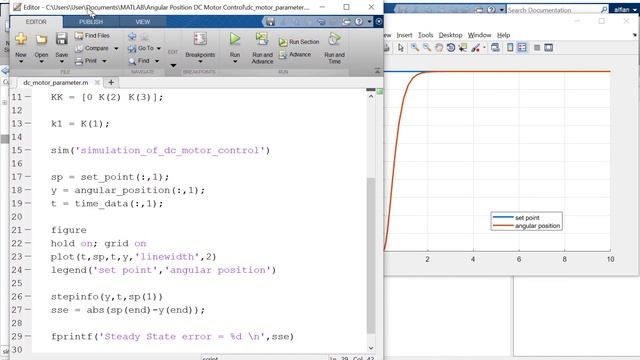This screenshot has width=640, height=360.
Task: Select the Zoom In tool in figure
Action: 415,48
